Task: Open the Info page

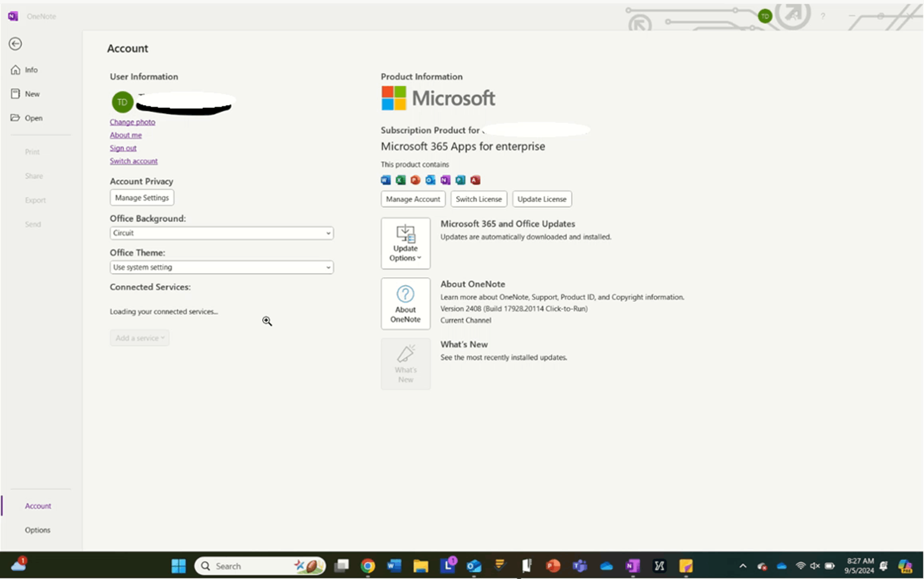Action: point(25,69)
